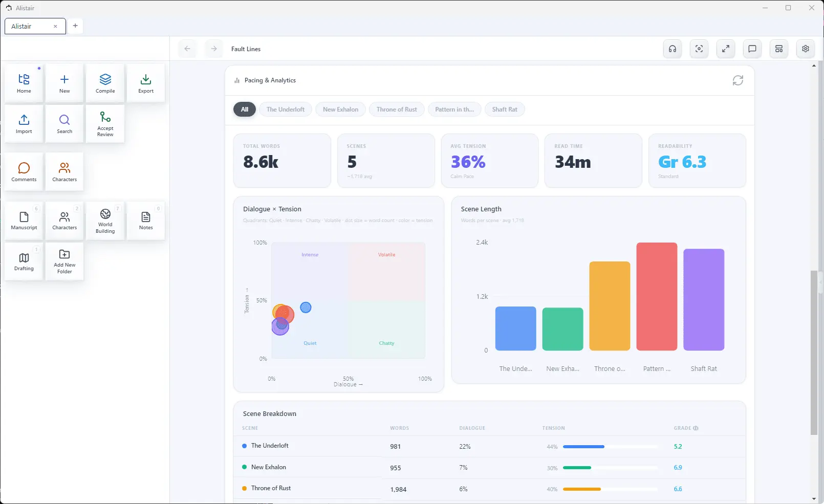
Task: Click the vertical scrollbar thumb
Action: (814, 353)
